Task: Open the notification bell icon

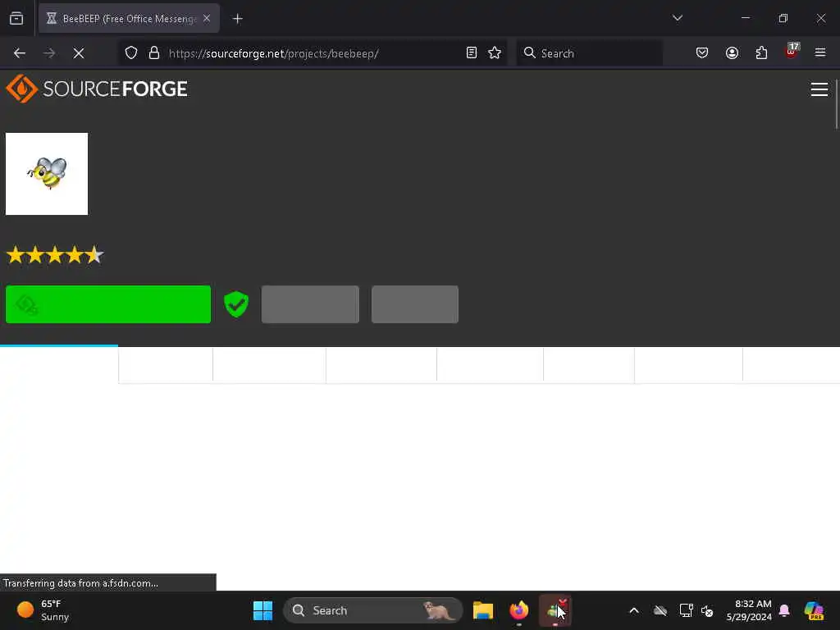Action: pos(784,610)
